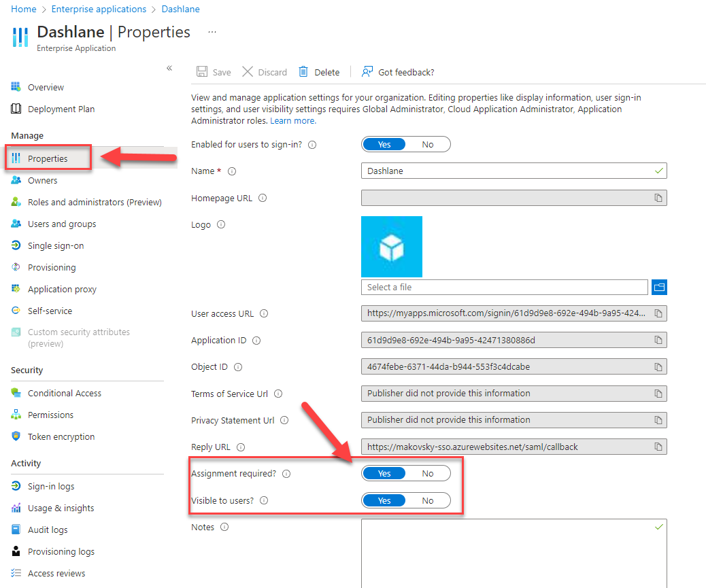The height and width of the screenshot is (588, 706).
Task: Copy the Application ID value
Action: tap(658, 340)
